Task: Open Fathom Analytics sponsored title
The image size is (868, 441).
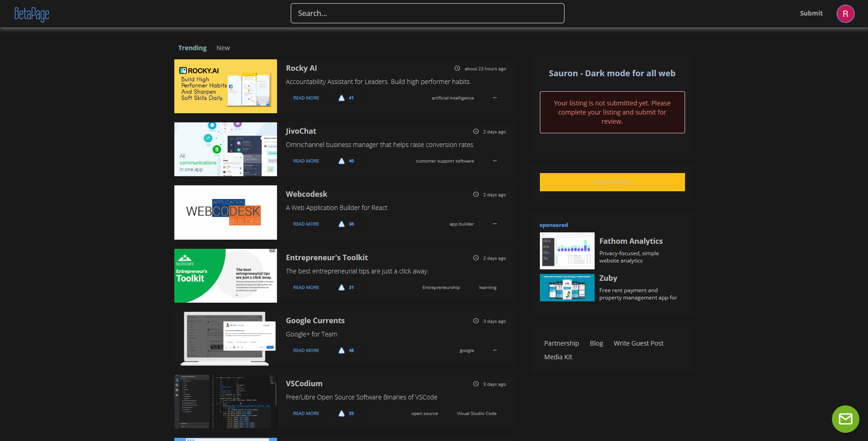Action: pyautogui.click(x=631, y=241)
